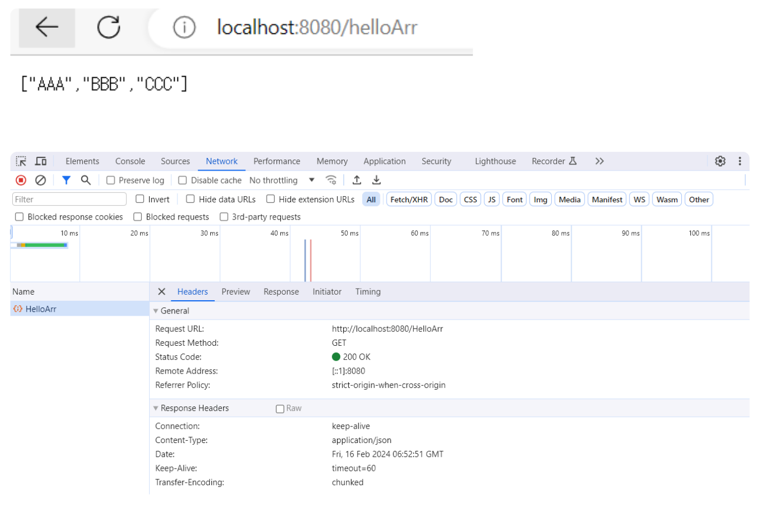This screenshot has width=762, height=532.
Task: Click the network Filter text field
Action: coord(70,200)
